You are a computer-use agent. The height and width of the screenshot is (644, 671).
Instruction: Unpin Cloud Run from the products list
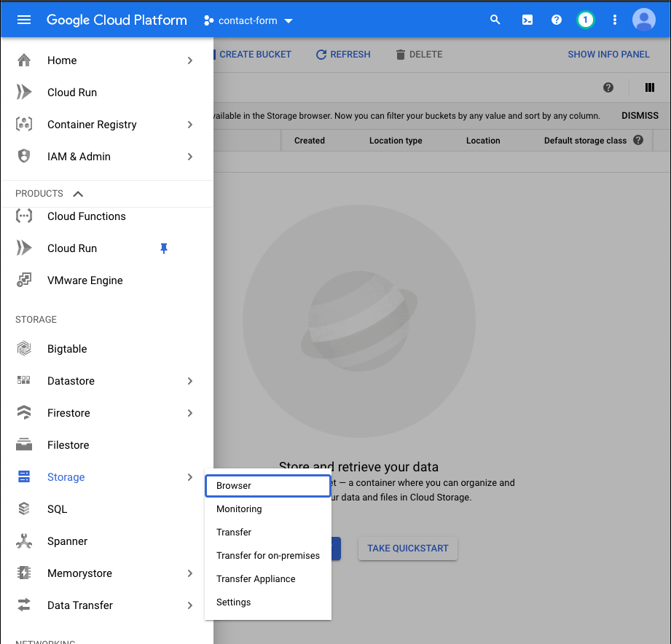coord(164,248)
